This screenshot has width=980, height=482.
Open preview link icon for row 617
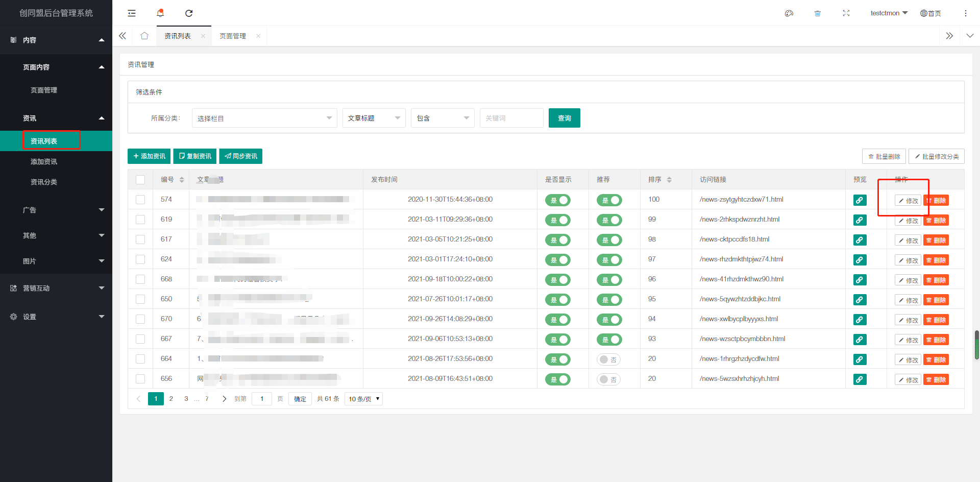pyautogui.click(x=860, y=240)
